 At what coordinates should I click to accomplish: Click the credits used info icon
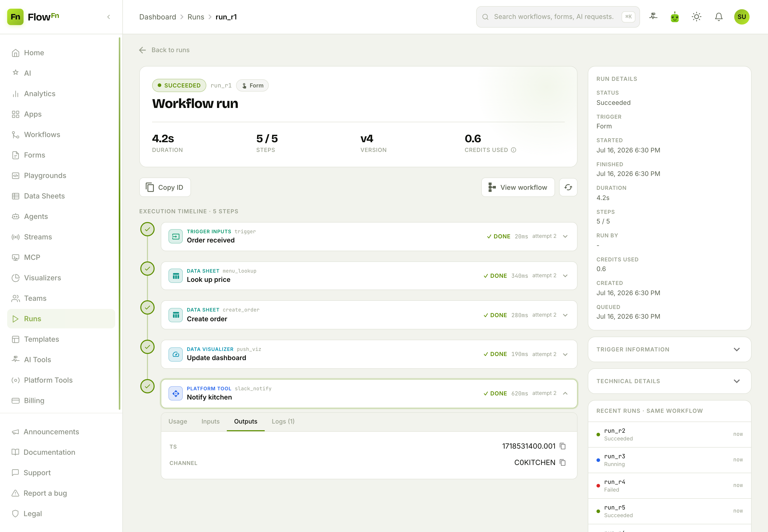point(514,150)
